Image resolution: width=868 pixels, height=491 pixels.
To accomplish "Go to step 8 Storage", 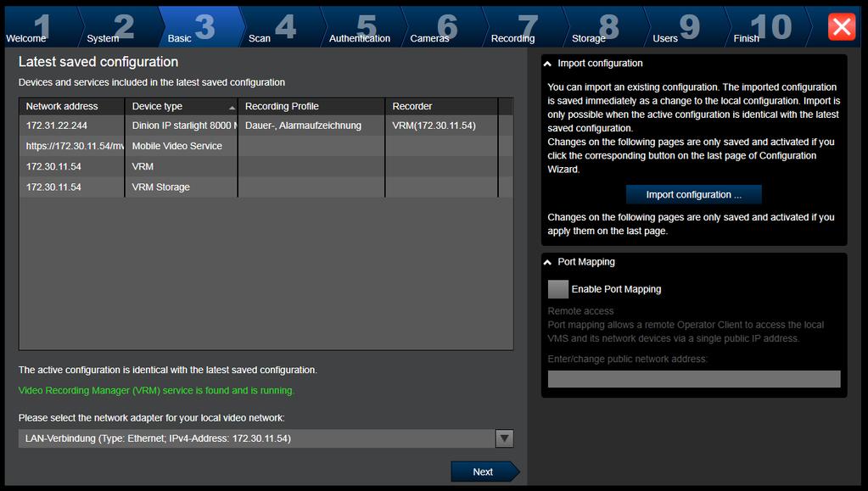I will 604,26.
